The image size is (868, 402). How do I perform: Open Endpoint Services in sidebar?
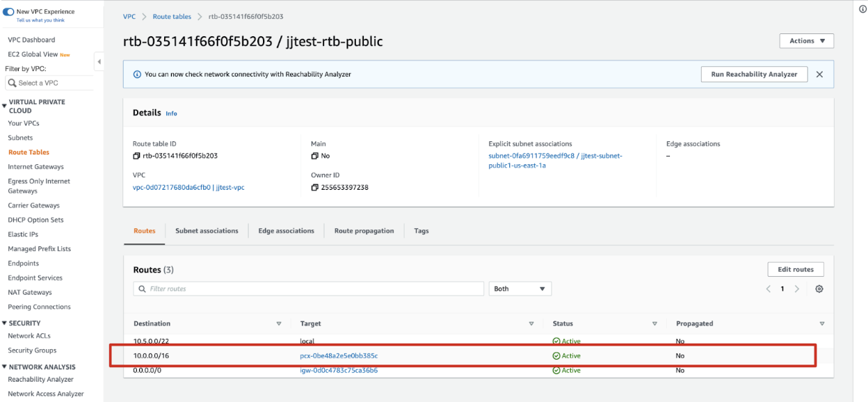pos(35,278)
